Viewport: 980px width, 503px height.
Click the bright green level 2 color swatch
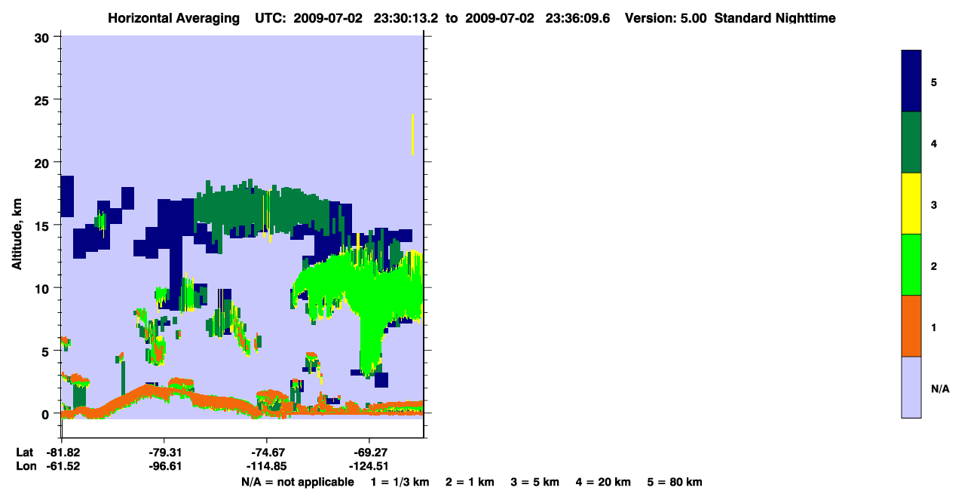(911, 265)
